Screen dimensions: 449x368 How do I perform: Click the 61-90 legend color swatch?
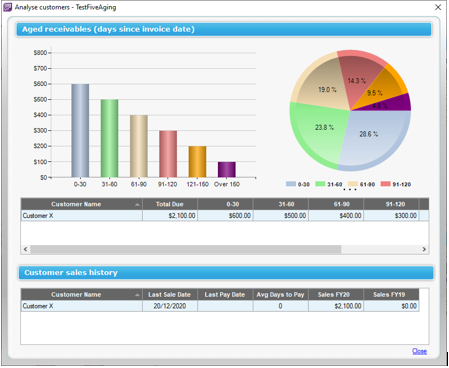tap(353, 184)
